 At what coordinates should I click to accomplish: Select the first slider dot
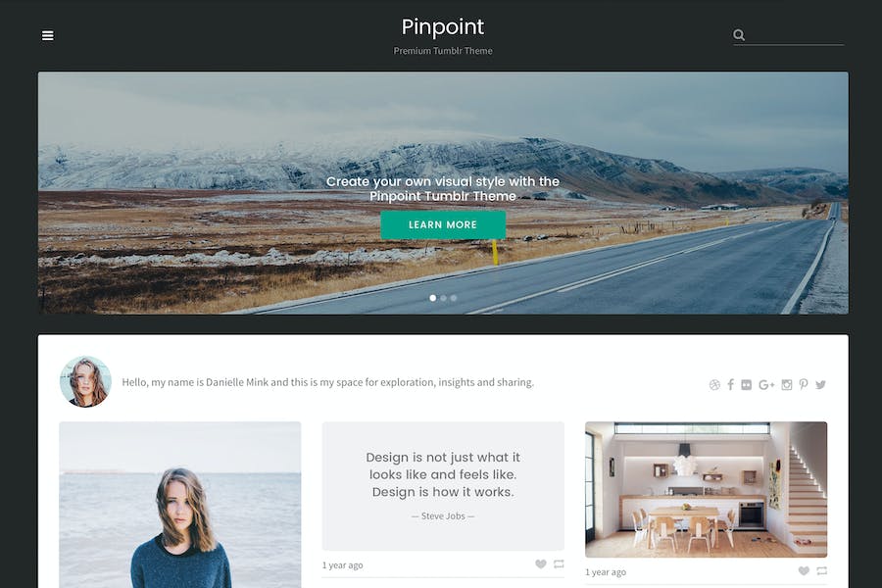tap(432, 298)
